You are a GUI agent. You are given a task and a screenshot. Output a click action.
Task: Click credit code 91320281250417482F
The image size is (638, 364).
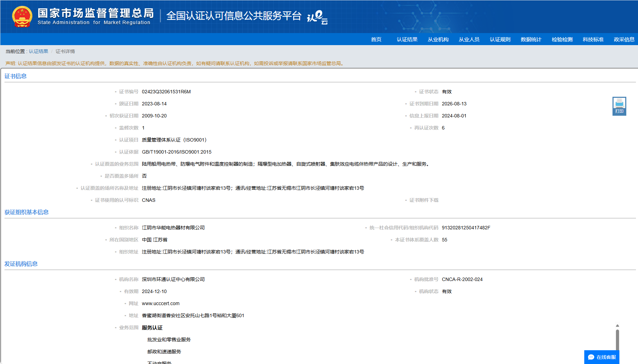click(x=466, y=228)
